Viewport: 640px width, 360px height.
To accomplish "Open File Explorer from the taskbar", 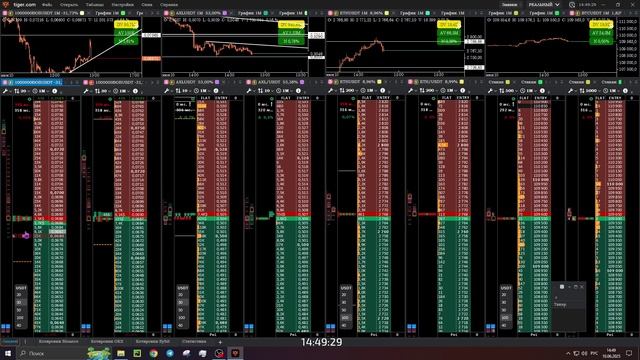I will pos(121,353).
